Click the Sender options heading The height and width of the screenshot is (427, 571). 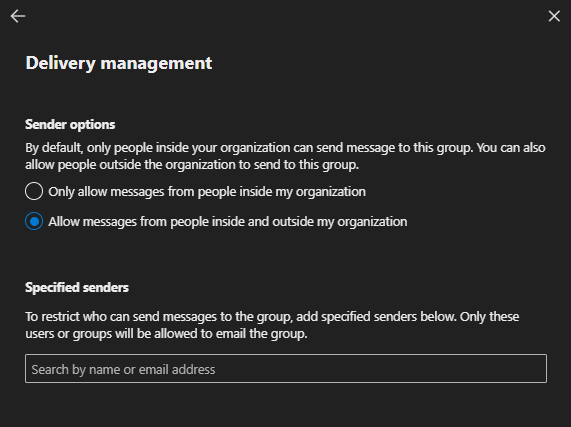(x=70, y=124)
